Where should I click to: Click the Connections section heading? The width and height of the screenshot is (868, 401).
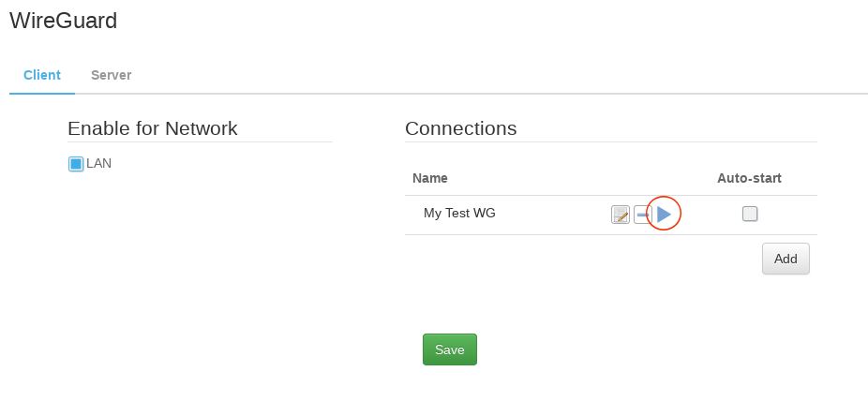[x=460, y=128]
